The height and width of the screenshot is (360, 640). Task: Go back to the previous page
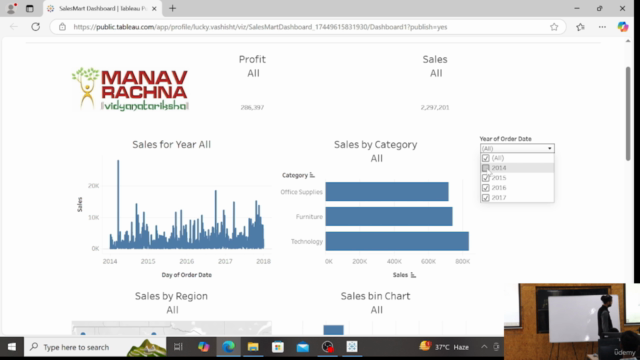click(14, 27)
